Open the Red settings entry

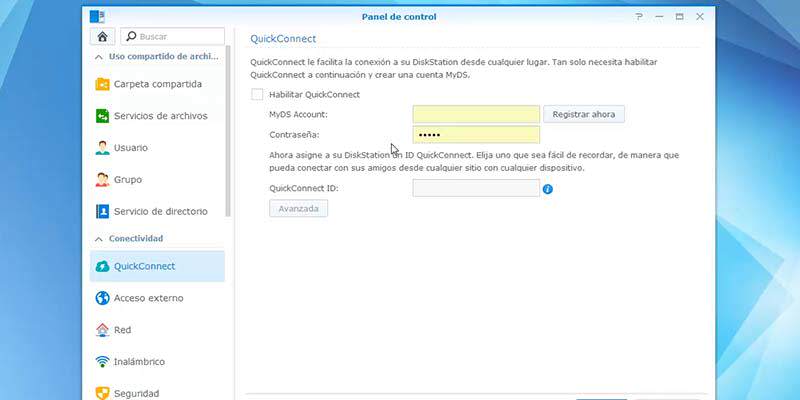tap(157, 330)
